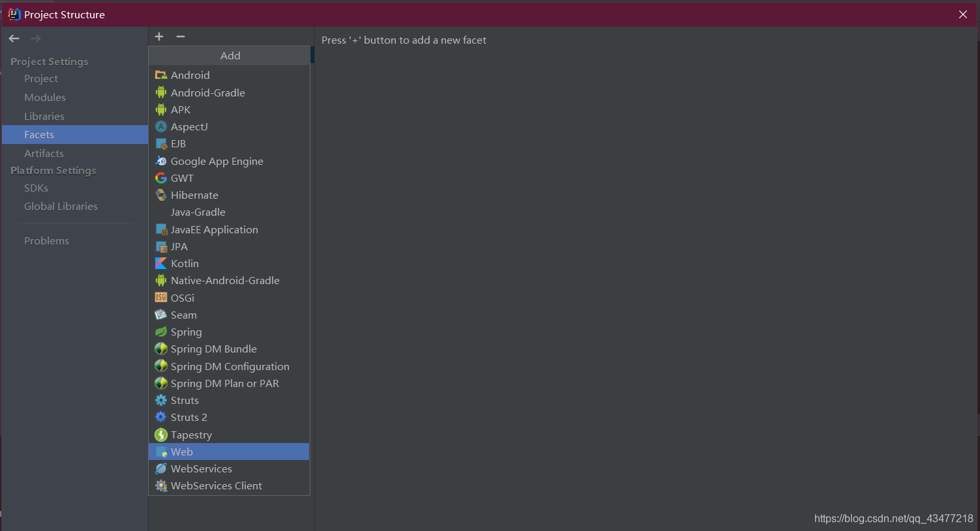Choose Tapestry text in the Add menu
980x531 pixels.
(x=191, y=435)
